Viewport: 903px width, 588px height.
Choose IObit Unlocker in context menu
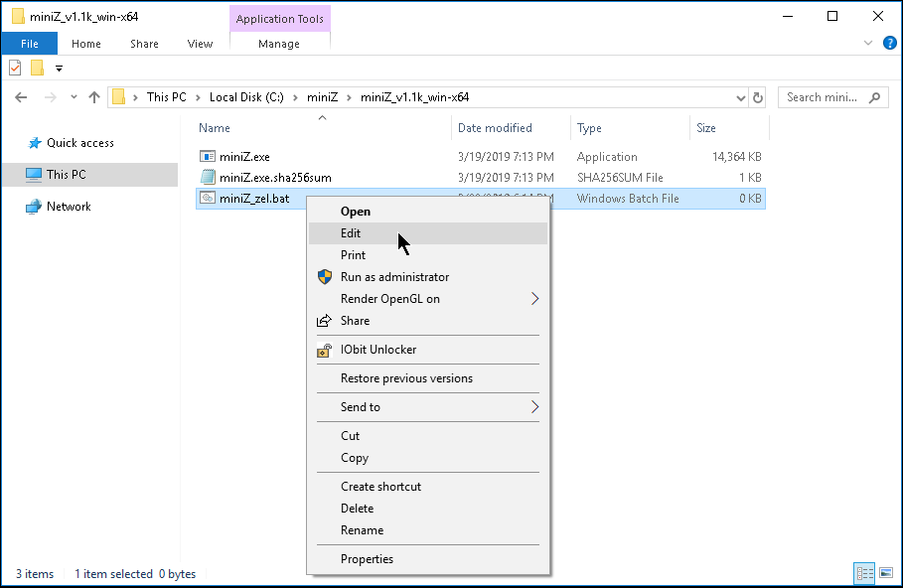tap(428, 350)
